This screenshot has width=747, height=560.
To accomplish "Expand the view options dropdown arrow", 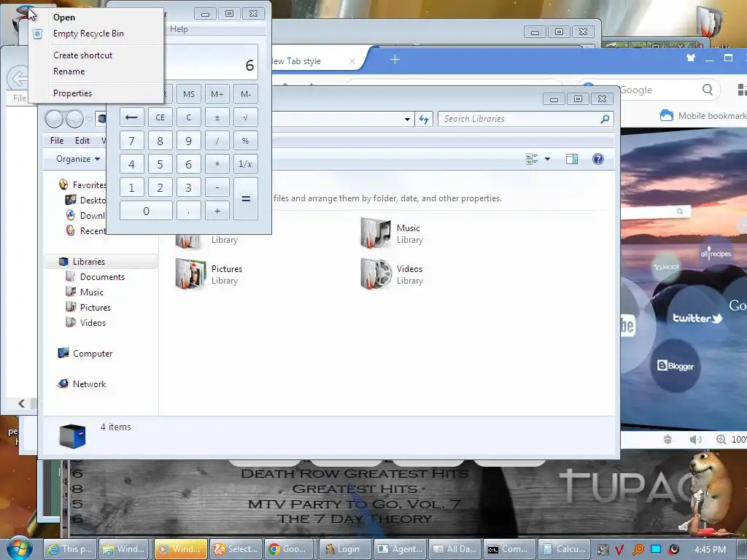I will (x=547, y=159).
